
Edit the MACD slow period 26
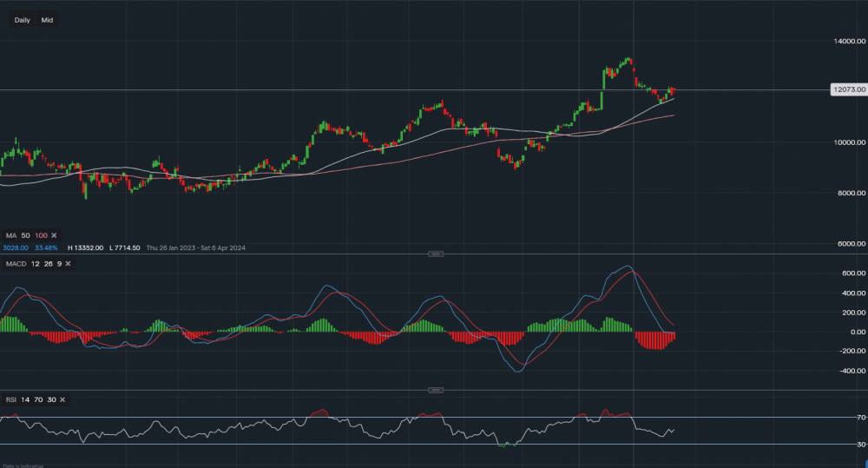pos(48,263)
